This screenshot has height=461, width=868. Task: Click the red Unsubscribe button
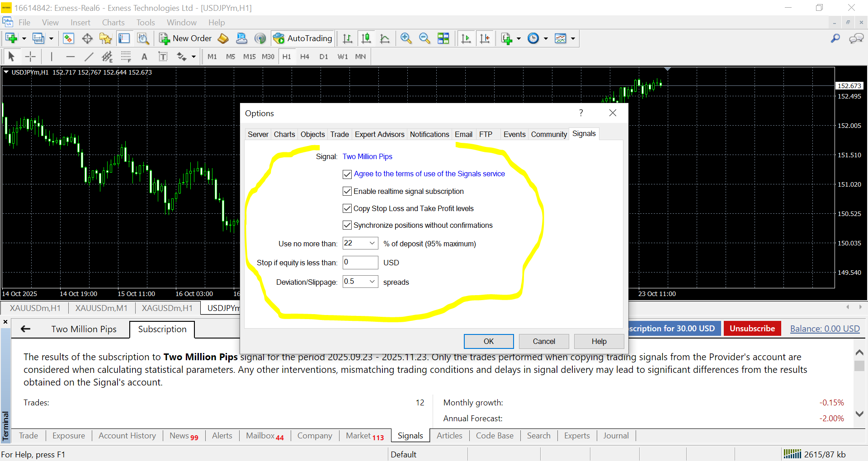click(x=752, y=329)
